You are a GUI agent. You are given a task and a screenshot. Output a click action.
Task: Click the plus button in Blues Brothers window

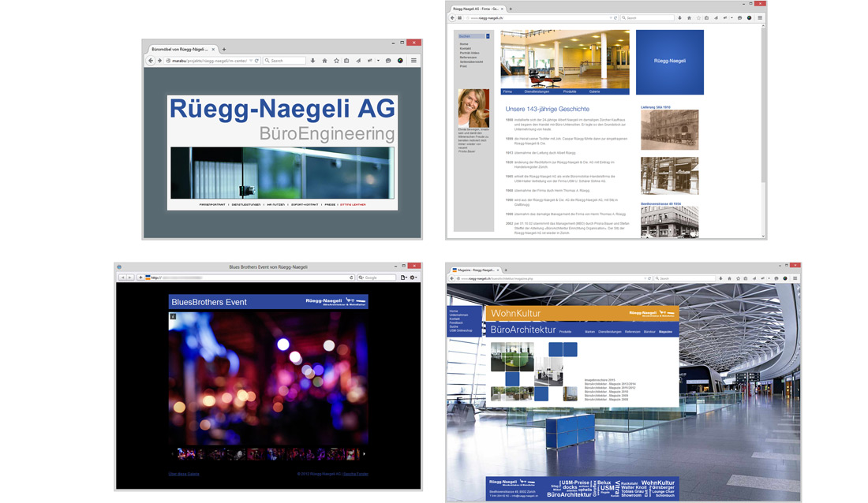pyautogui.click(x=140, y=278)
